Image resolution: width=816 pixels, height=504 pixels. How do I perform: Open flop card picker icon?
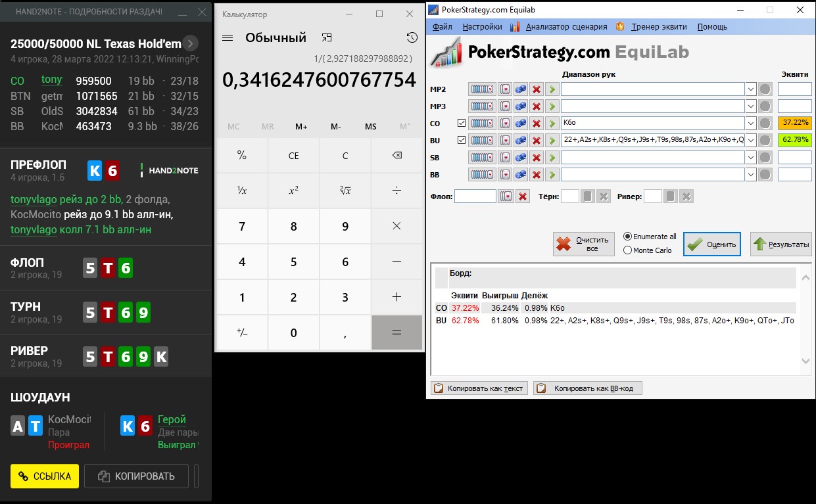[x=505, y=196]
